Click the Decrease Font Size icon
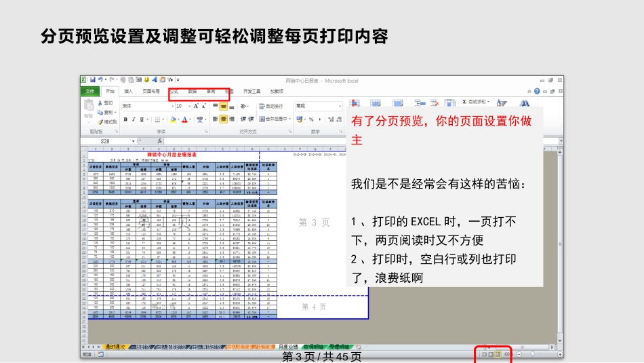This screenshot has height=363, width=644. 204,106
